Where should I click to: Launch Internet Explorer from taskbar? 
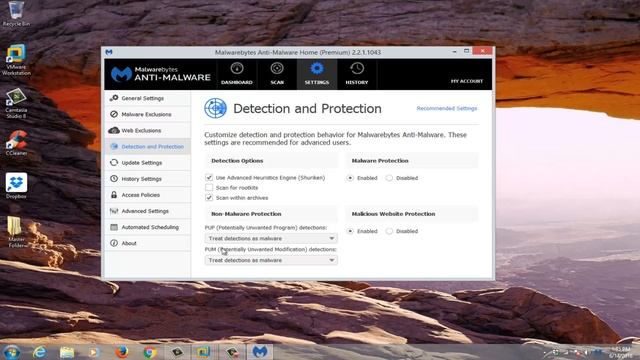point(40,351)
